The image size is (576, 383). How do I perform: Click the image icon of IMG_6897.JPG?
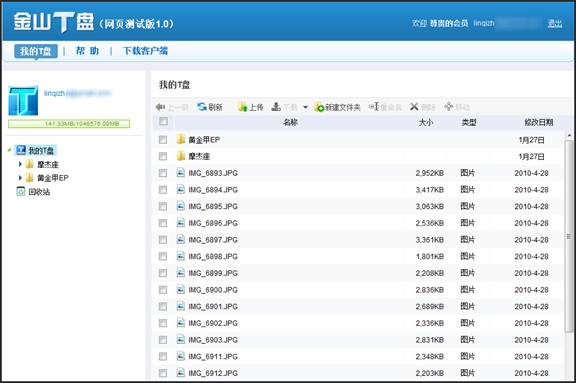coord(181,239)
